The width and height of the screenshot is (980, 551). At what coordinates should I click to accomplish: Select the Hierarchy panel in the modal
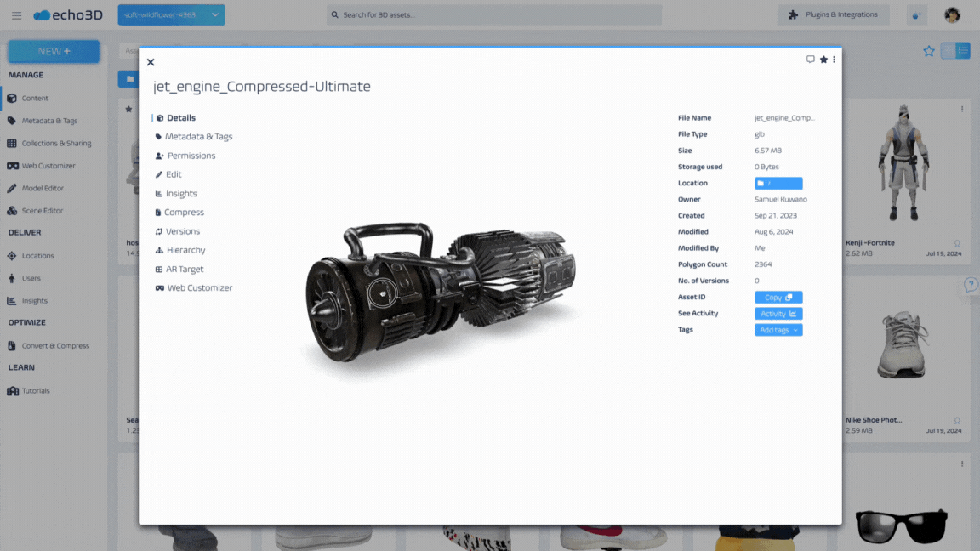coord(185,250)
